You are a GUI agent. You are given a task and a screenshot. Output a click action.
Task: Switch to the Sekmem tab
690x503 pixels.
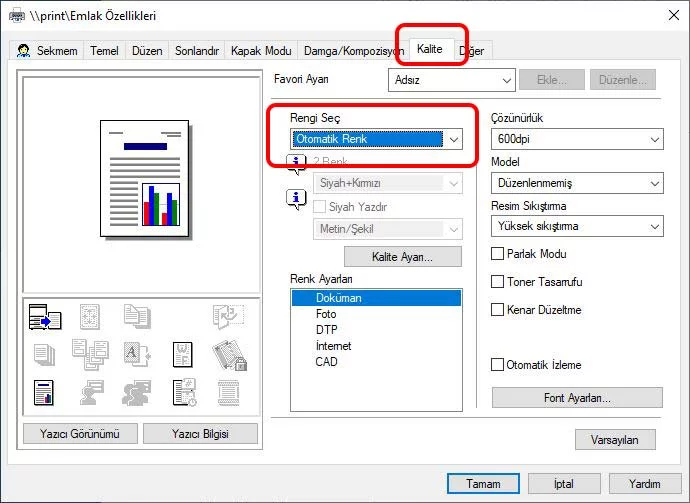pyautogui.click(x=47, y=51)
